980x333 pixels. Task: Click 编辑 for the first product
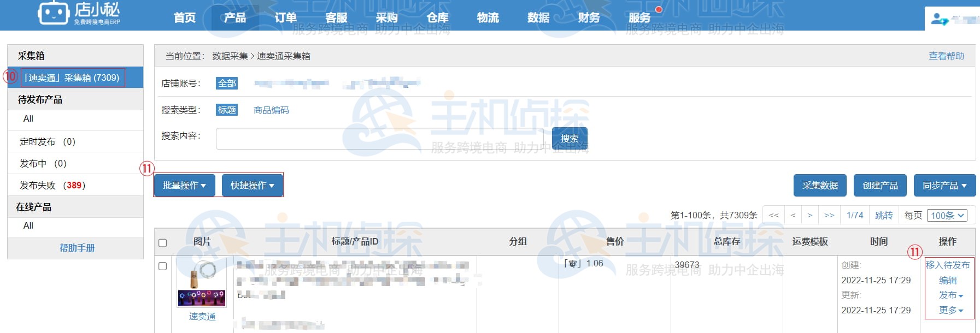(948, 280)
